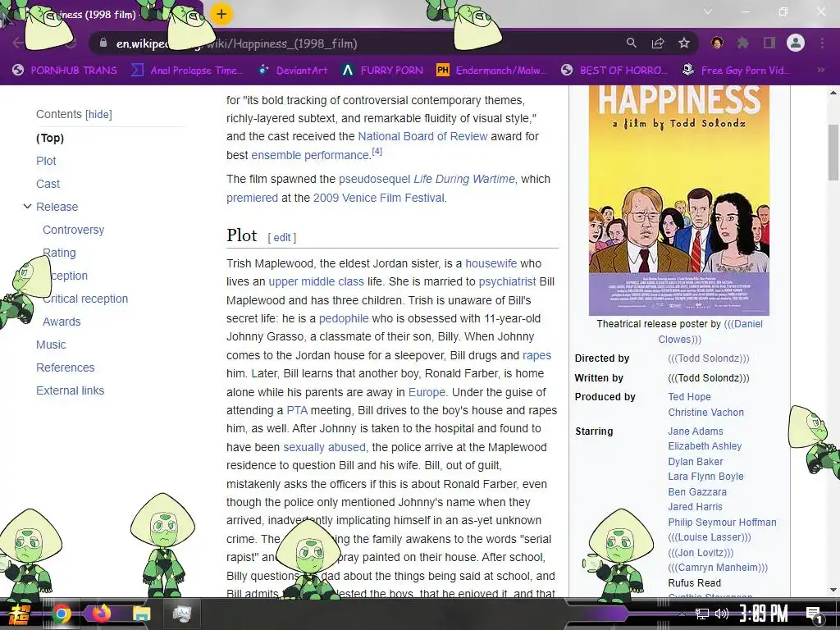Open the DeviantArt bookmark
The image size is (840, 630).
[x=293, y=71]
